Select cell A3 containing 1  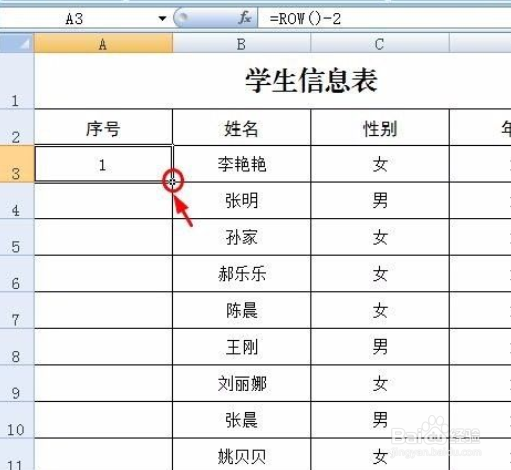103,164
